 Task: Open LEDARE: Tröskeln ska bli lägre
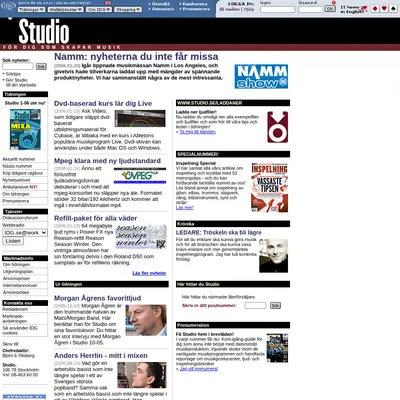pyautogui.click(x=219, y=232)
